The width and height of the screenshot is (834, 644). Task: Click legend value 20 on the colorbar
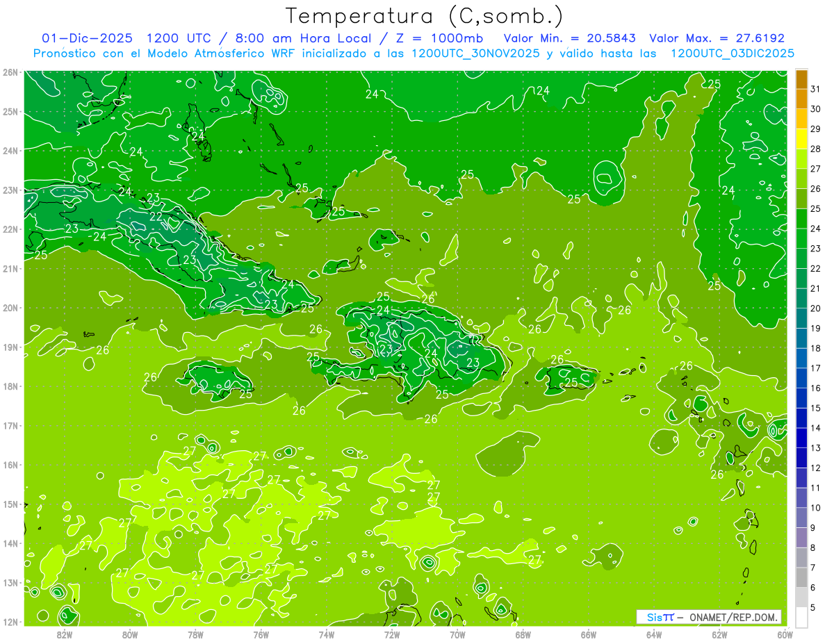815,308
